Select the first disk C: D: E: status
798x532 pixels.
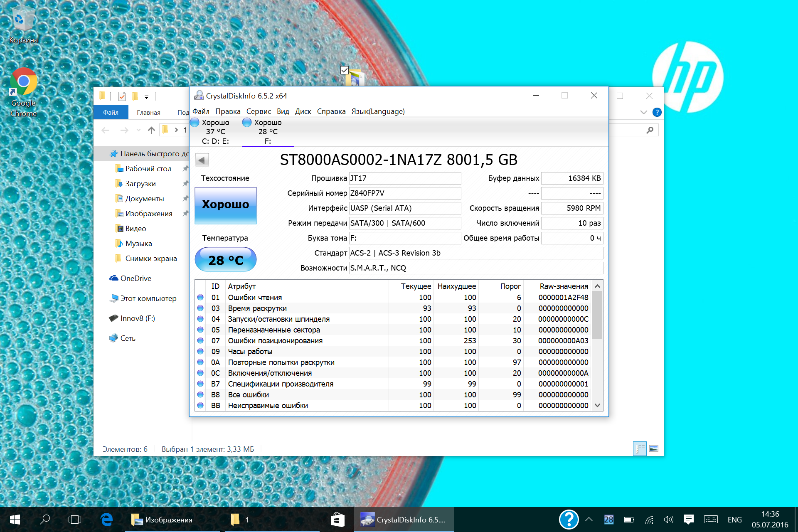pos(215,132)
